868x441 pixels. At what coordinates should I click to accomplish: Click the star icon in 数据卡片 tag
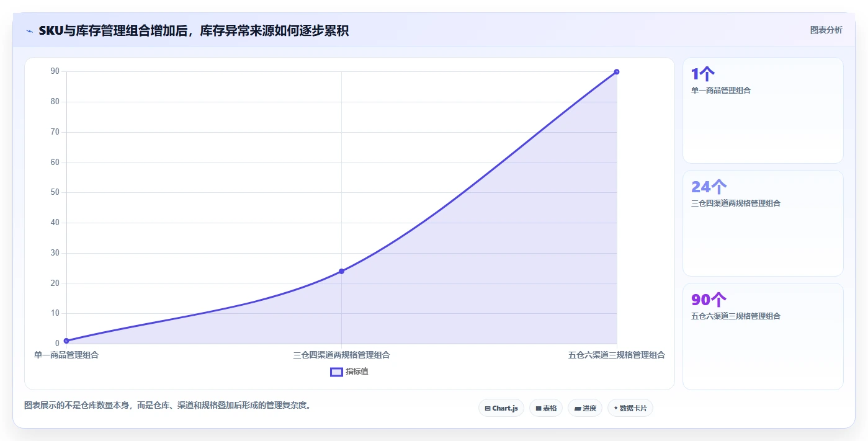[x=615, y=408]
